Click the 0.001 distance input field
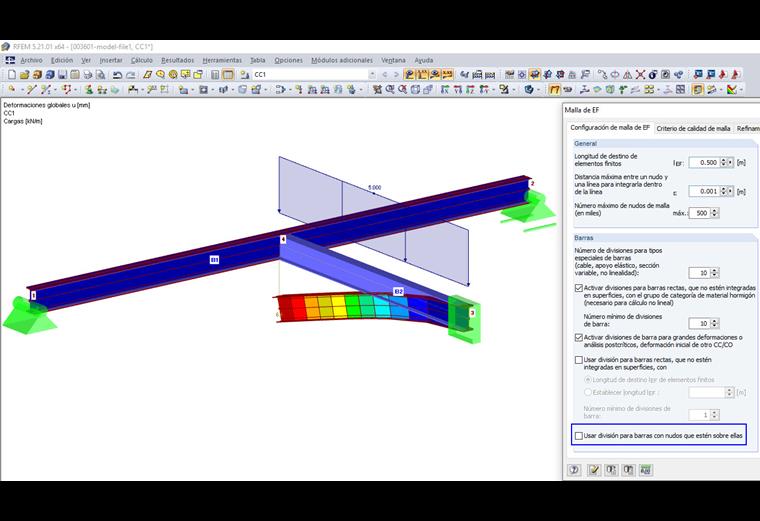 [x=704, y=191]
